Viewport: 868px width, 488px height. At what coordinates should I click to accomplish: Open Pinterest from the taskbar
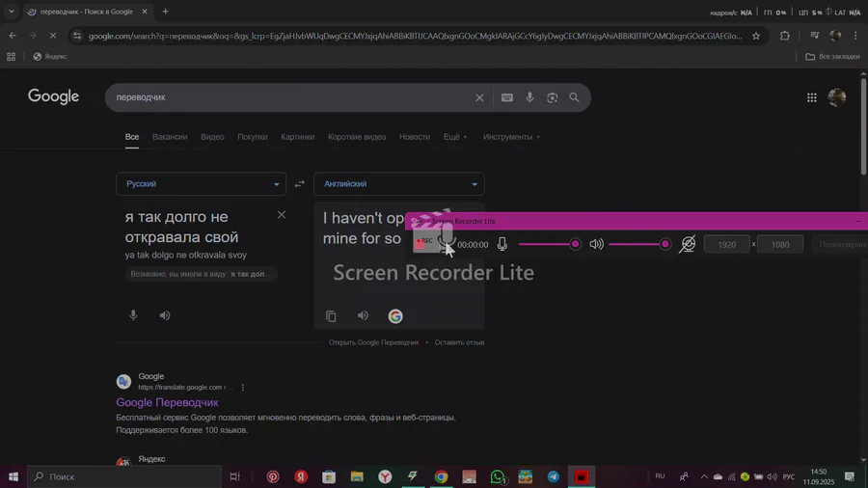click(273, 476)
